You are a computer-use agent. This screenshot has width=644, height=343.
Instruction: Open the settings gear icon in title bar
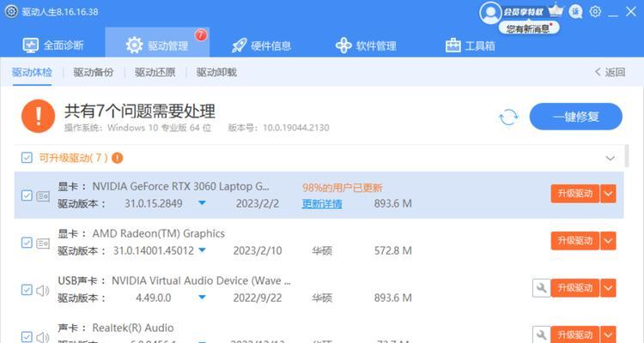click(595, 11)
